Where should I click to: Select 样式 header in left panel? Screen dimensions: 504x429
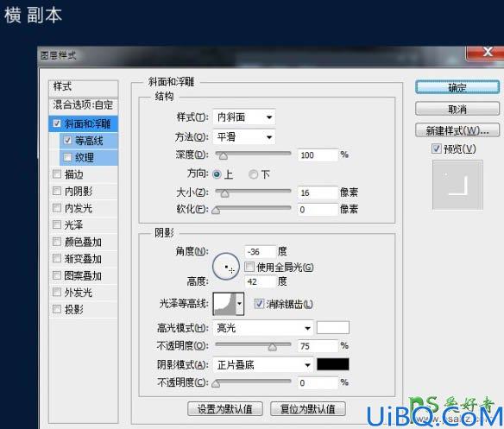[x=83, y=87]
